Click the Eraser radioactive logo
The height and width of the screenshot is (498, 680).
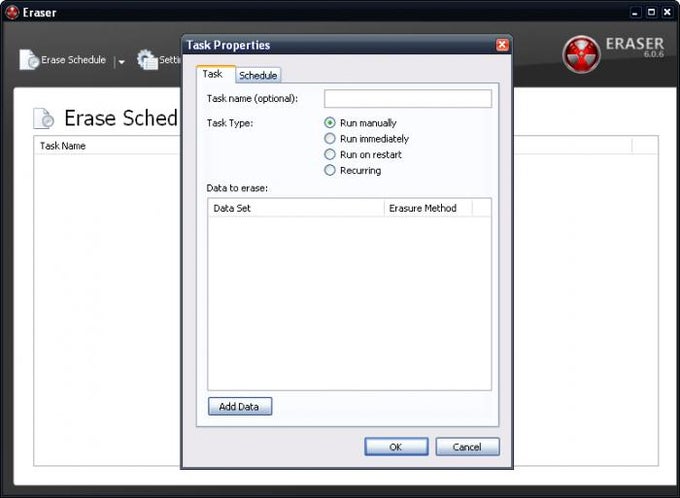tap(581, 54)
